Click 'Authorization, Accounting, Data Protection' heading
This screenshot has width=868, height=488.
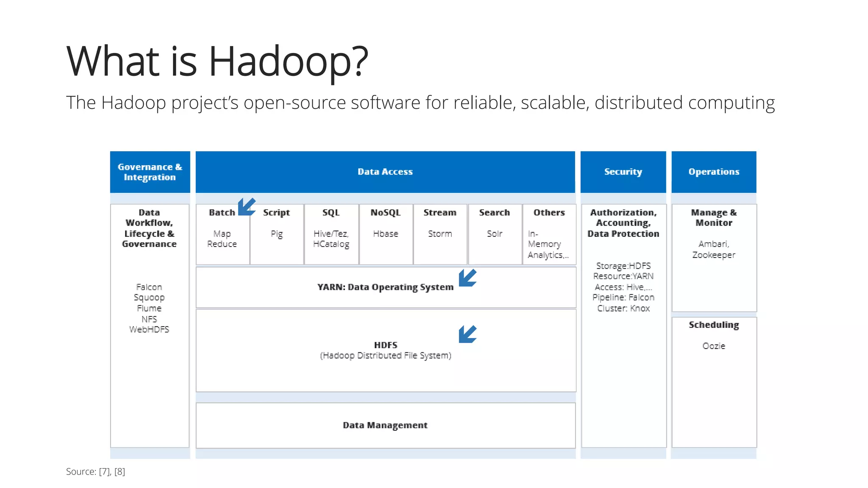coord(623,223)
